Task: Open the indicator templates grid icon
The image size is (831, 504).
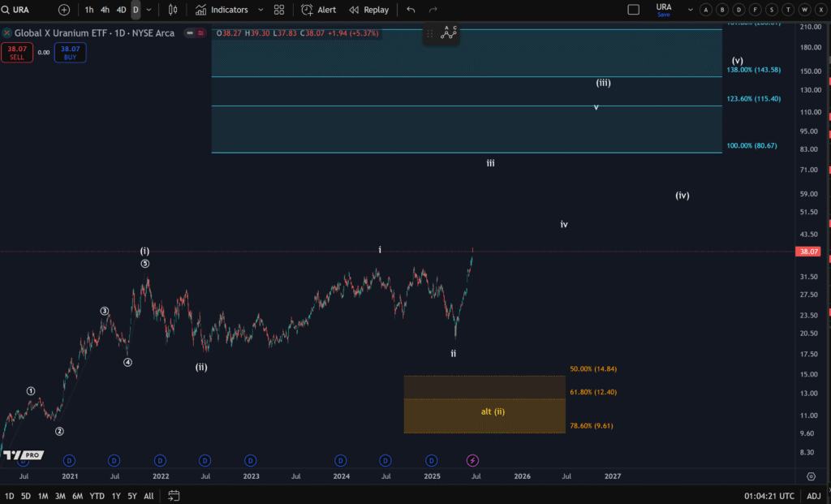Action: pyautogui.click(x=279, y=10)
